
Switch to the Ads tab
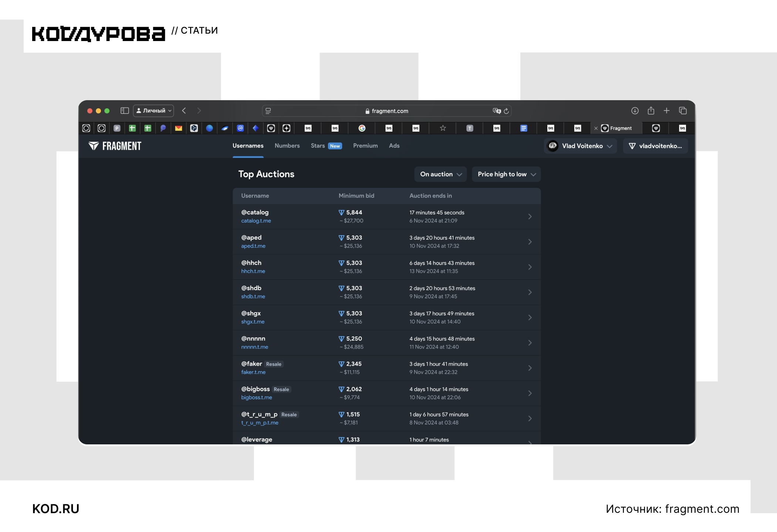click(x=394, y=146)
